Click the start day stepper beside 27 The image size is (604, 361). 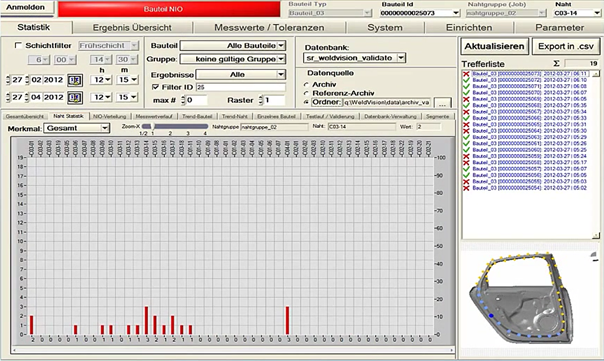click(8, 80)
